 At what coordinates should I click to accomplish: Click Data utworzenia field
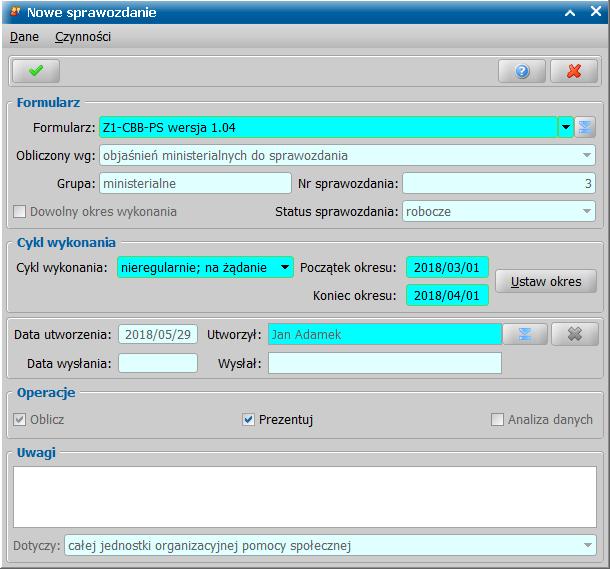click(158, 334)
